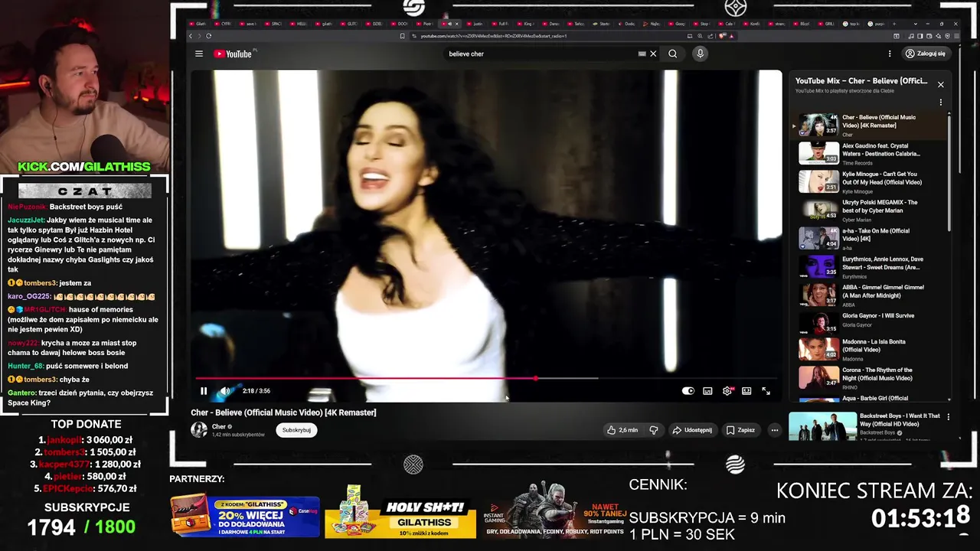The height and width of the screenshot is (551, 980).
Task: Click the CaseHug GILATHISS partner banner
Action: pyautogui.click(x=245, y=517)
